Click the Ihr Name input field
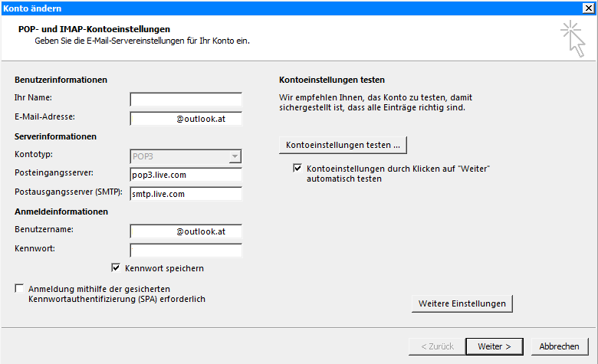This screenshot has height=364, width=598. coord(186,99)
